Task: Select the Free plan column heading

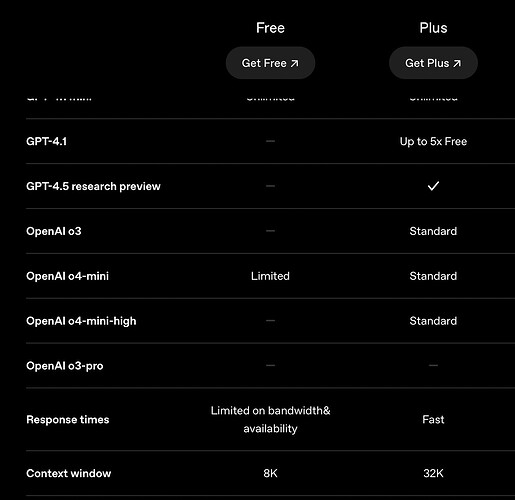Action: [x=270, y=28]
